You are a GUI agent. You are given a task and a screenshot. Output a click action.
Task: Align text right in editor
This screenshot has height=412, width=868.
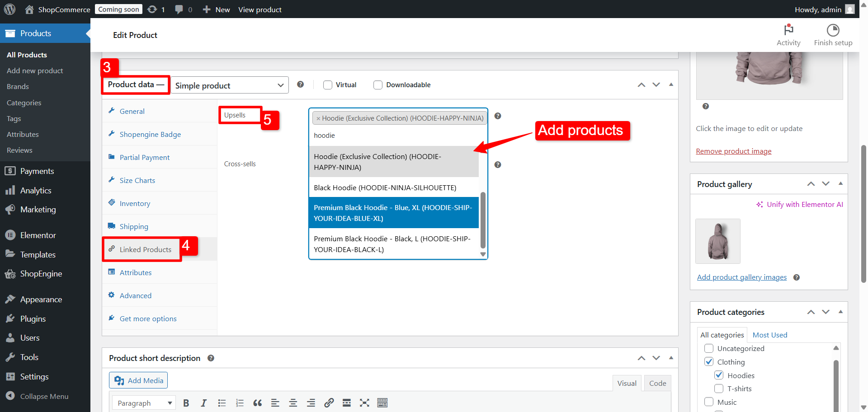(311, 403)
